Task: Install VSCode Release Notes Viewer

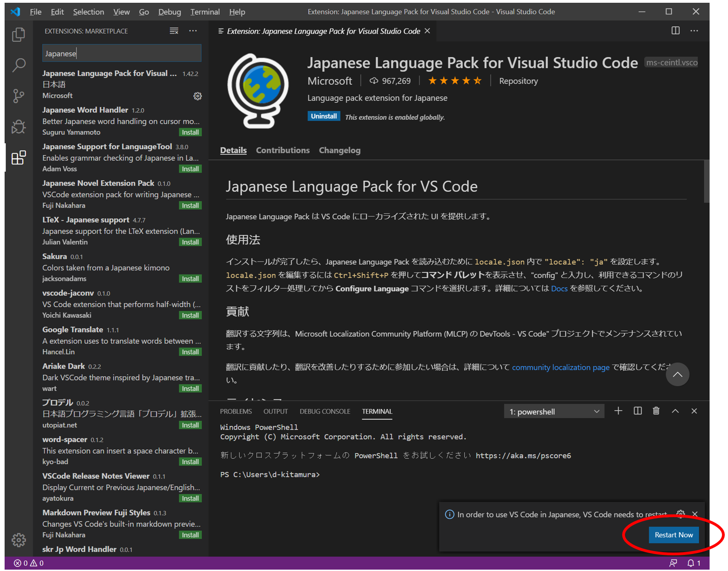Action: coord(190,498)
